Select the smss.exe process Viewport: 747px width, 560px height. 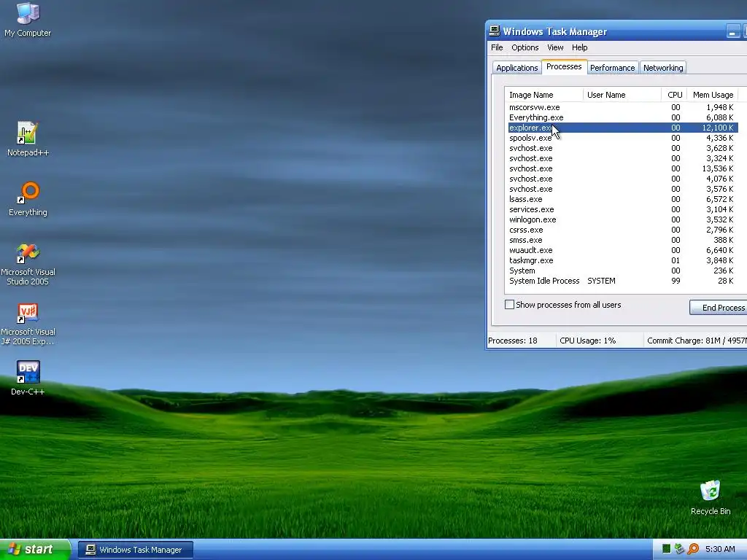tap(622, 240)
